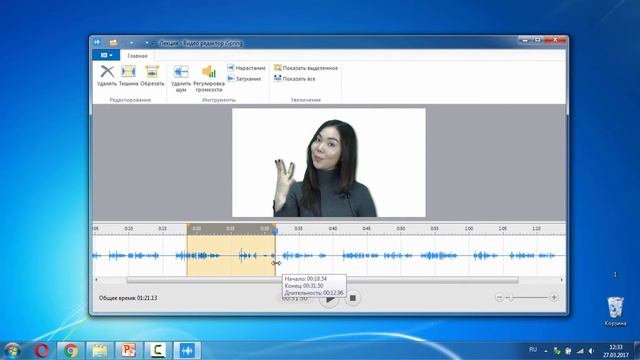This screenshot has width=640, height=360.
Task: Apply Тишина (silence) to the selection
Action: 129,76
